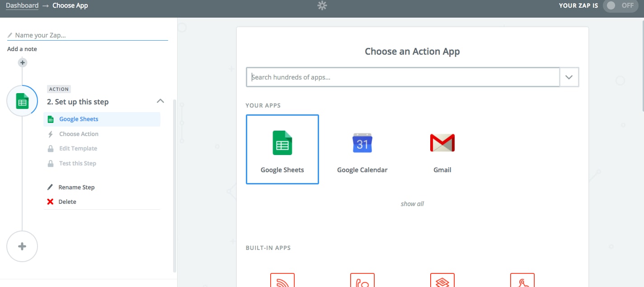
Task: Click the lock icon beside Edit Template
Action: 51,149
